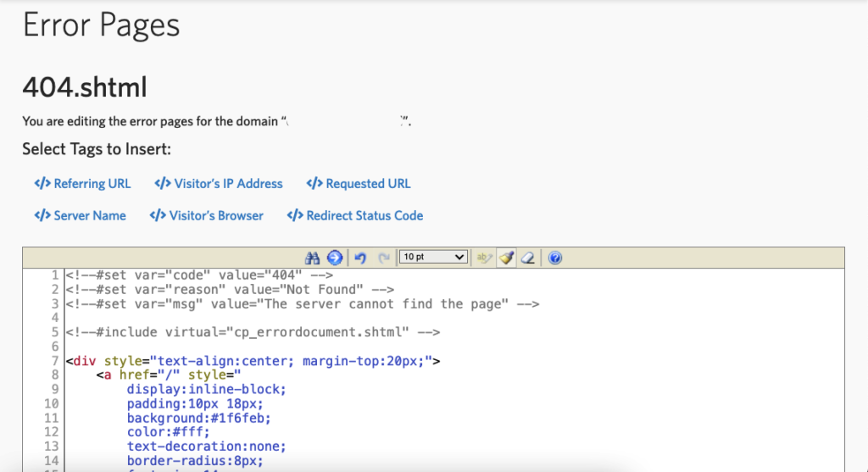Screen dimensions: 868x472
Task: Click the line setting reason "Not Found"
Action: [230, 290]
